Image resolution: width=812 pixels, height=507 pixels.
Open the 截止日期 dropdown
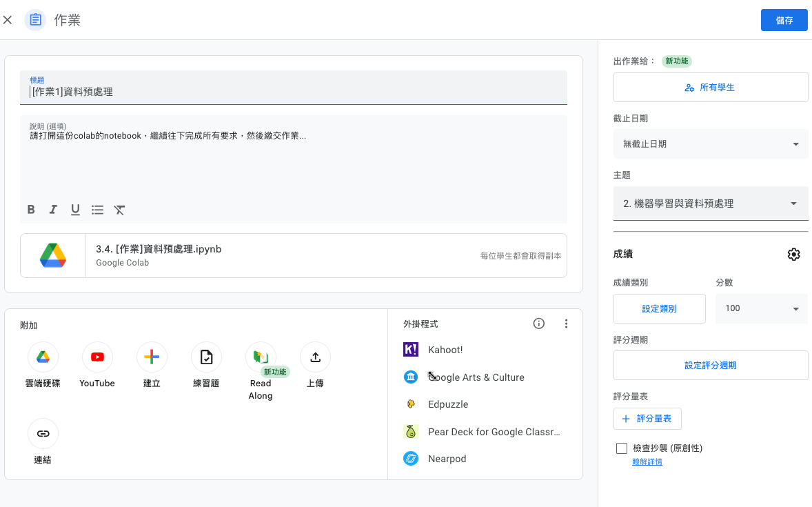click(x=711, y=143)
